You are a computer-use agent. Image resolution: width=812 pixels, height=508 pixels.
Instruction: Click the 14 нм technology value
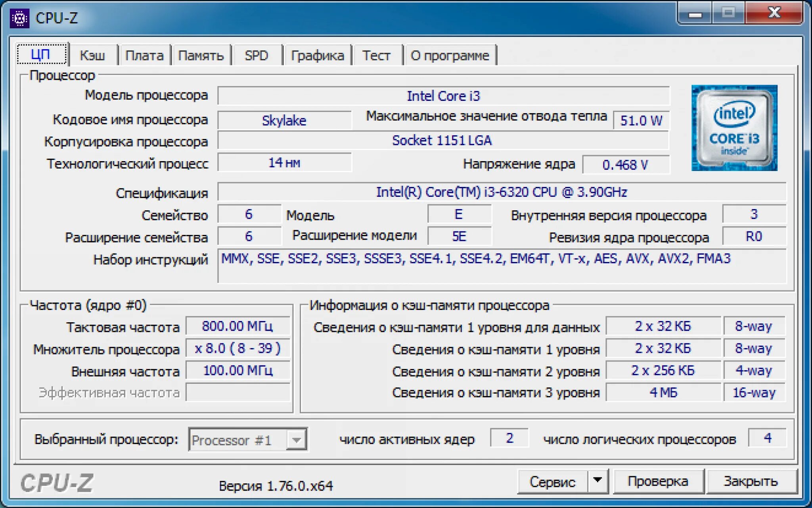click(x=284, y=163)
